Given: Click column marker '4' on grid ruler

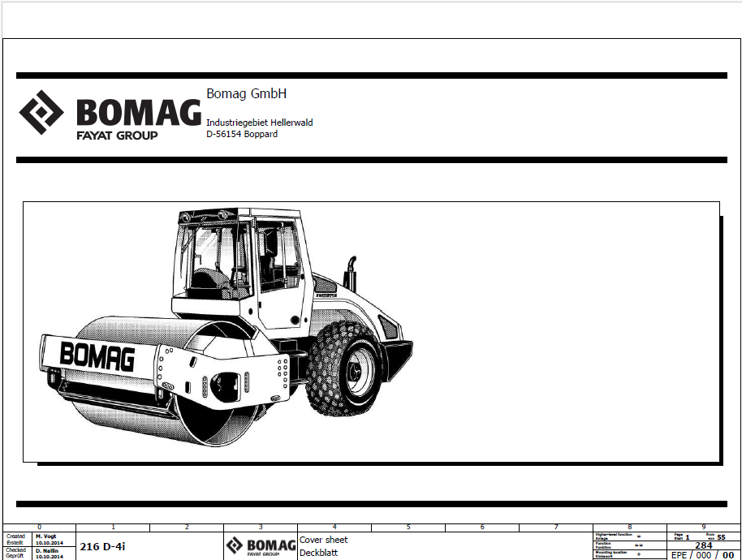Looking at the screenshot, I should tap(334, 527).
